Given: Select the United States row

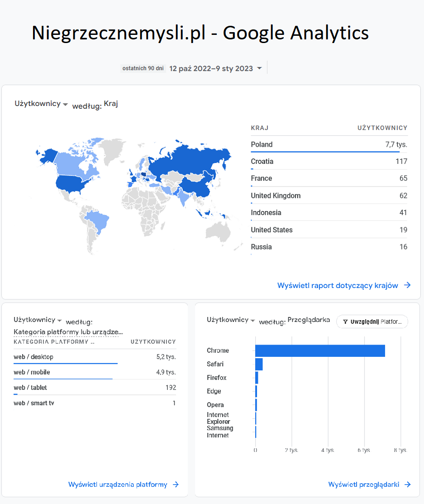Looking at the screenshot, I should (329, 230).
